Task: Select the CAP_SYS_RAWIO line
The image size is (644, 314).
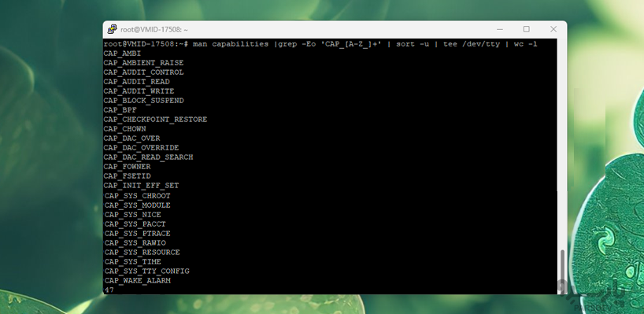Action: [x=135, y=243]
